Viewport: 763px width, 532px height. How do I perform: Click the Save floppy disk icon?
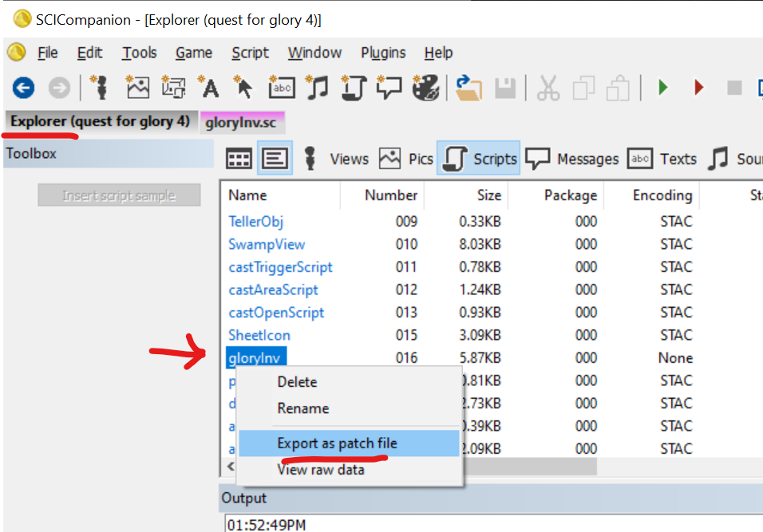pos(505,89)
